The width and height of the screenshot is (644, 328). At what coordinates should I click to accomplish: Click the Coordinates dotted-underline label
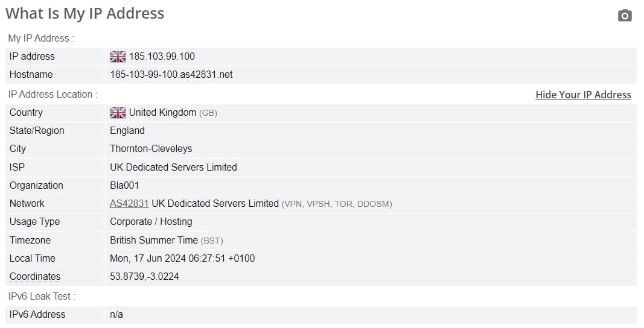pos(35,277)
